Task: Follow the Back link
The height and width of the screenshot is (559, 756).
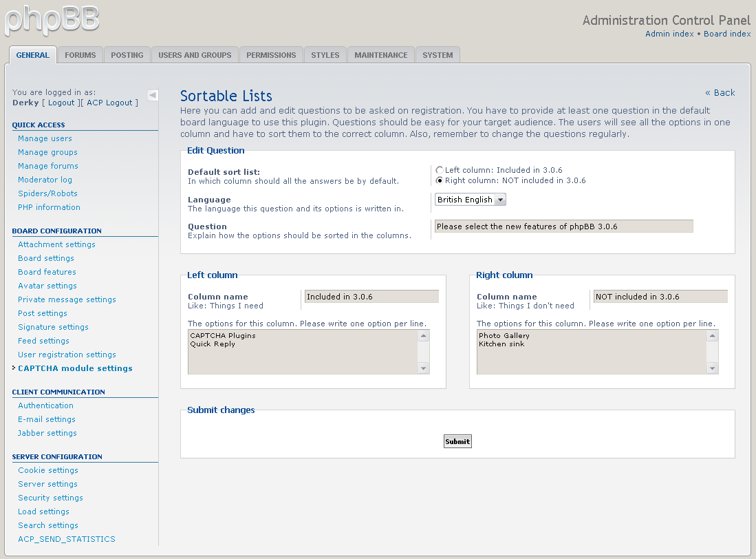Action: (x=720, y=93)
